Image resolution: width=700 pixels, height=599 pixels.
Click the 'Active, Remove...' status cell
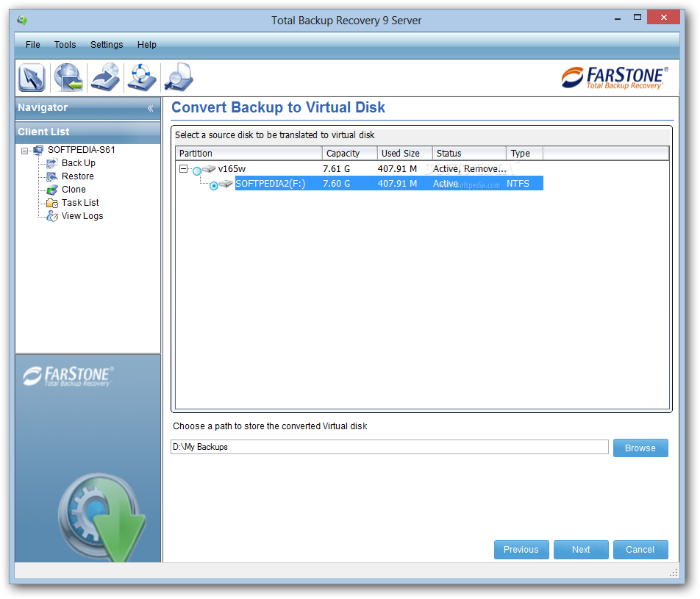(x=470, y=169)
